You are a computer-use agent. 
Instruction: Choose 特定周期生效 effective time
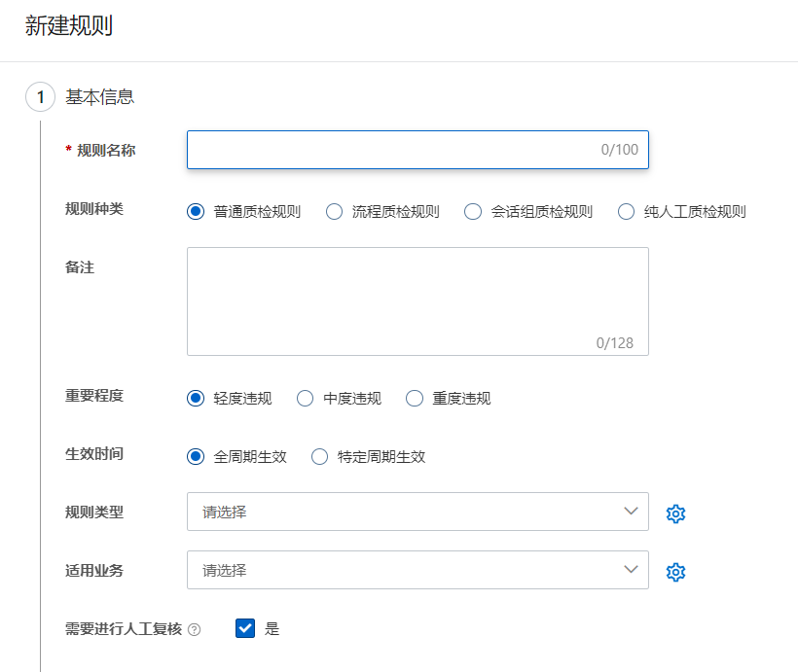(319, 457)
